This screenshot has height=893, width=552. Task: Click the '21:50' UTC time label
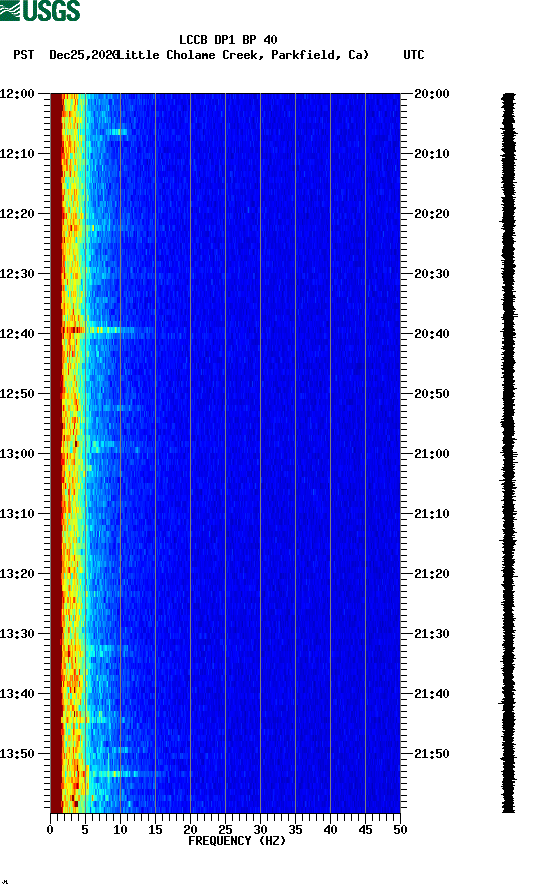click(432, 754)
